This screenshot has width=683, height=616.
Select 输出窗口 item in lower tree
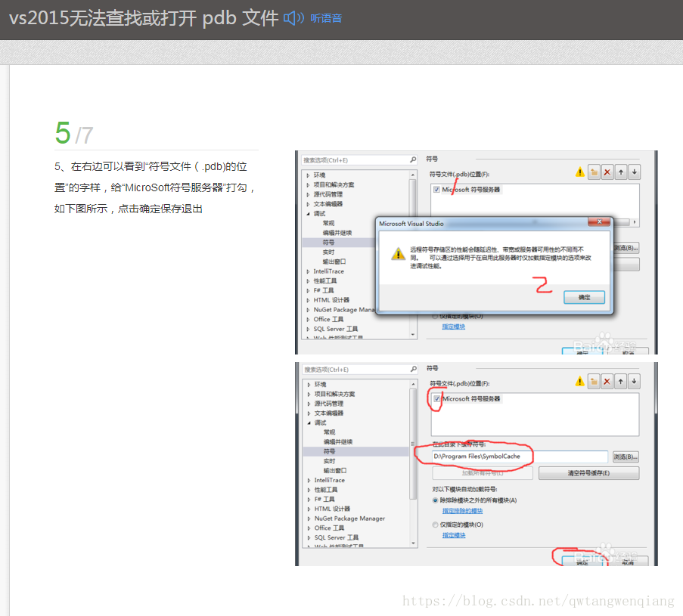coord(335,471)
